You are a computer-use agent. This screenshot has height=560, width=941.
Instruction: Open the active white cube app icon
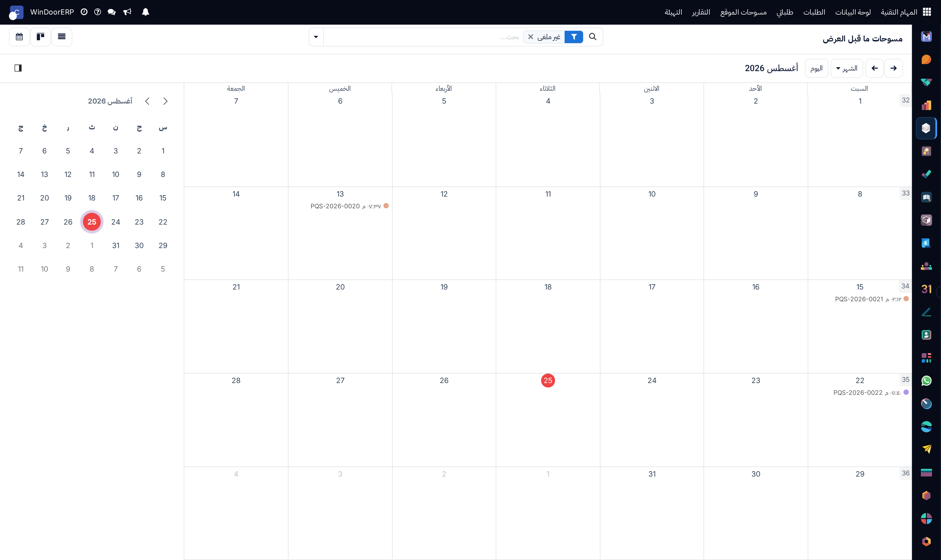(x=926, y=128)
